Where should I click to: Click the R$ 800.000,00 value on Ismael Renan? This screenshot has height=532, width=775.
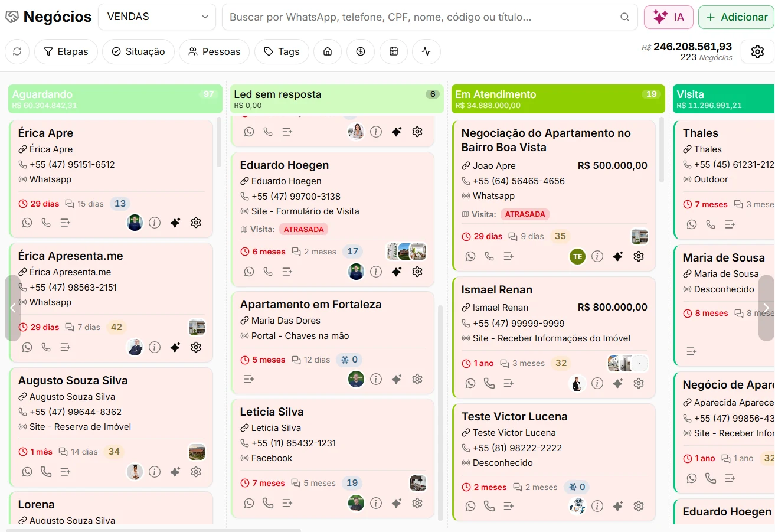pos(613,307)
